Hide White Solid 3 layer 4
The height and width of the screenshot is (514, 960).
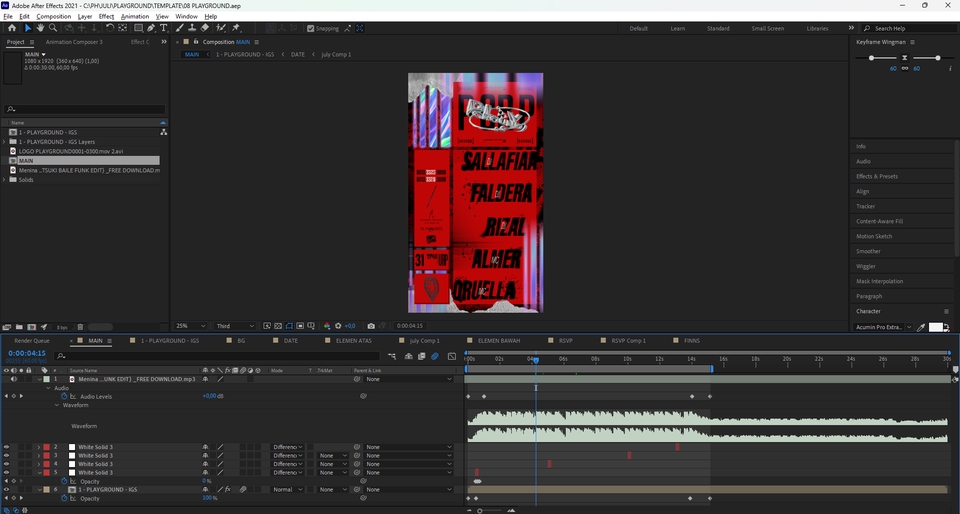pyautogui.click(x=7, y=464)
